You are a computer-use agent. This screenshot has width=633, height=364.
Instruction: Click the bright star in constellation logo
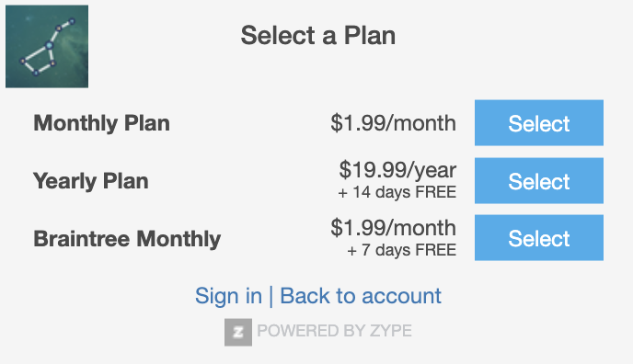point(50,46)
